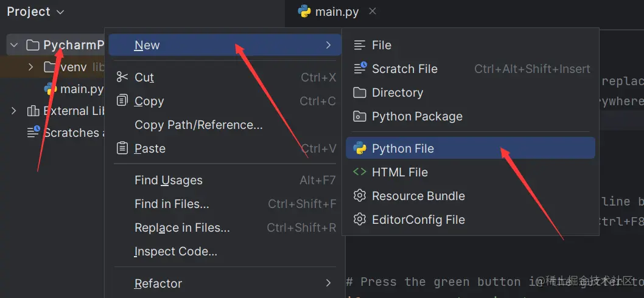Screen dimensions: 644x298
Task: Create a new Python Package
Action: tap(471, 117)
